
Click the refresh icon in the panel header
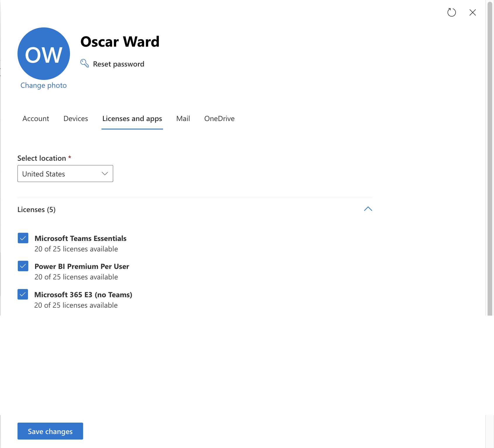point(451,12)
